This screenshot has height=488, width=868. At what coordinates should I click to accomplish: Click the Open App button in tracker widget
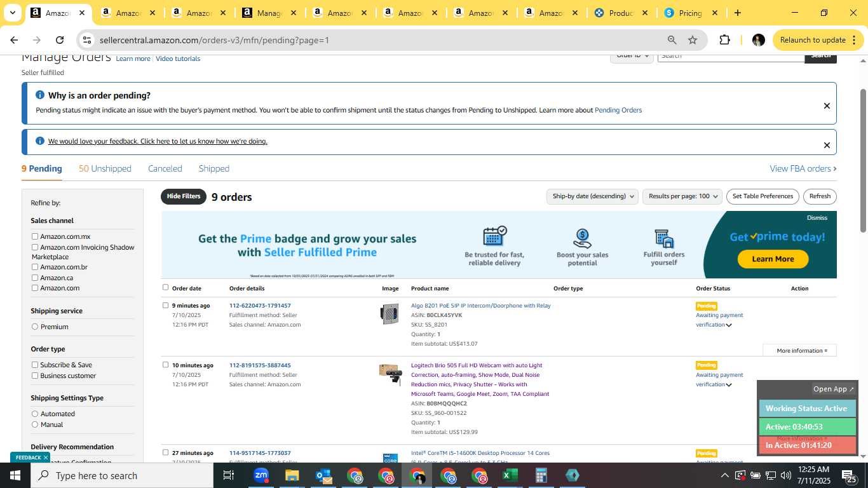(x=834, y=389)
